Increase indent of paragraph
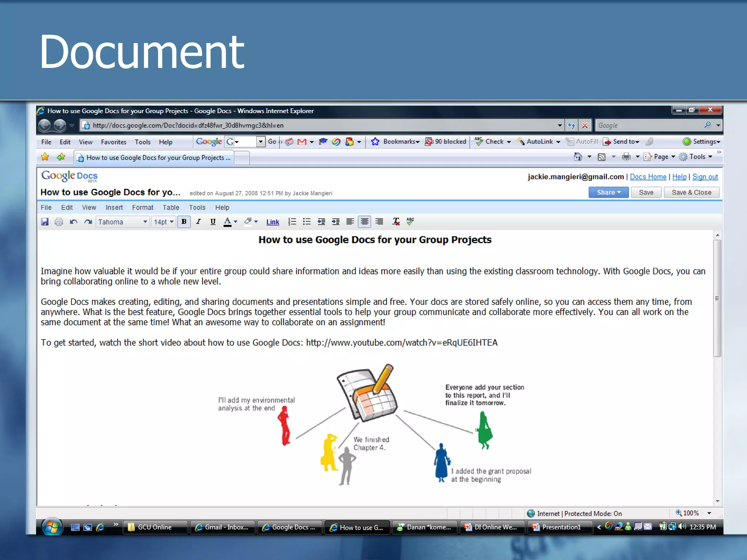The width and height of the screenshot is (747, 560). pos(336,222)
